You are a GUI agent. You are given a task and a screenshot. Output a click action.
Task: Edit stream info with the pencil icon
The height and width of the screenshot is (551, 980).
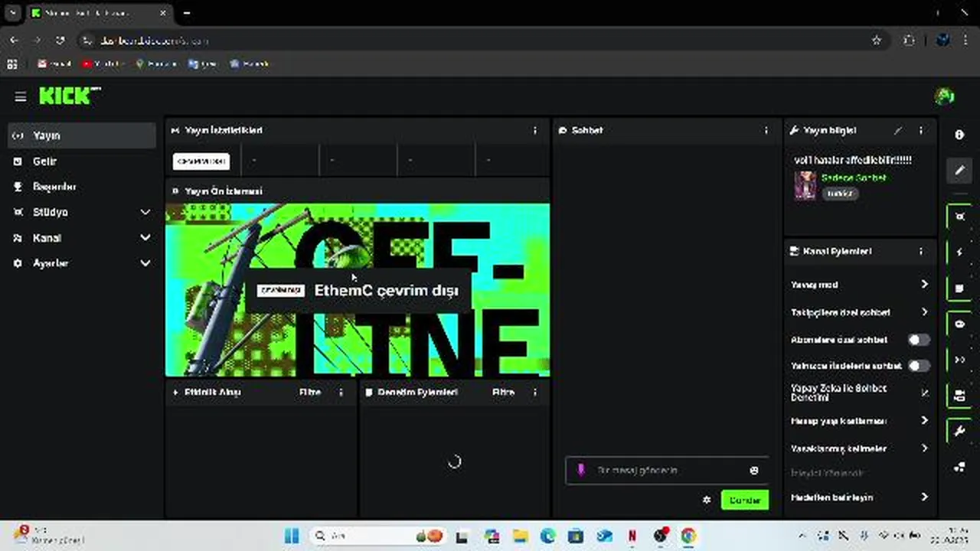[x=898, y=131]
